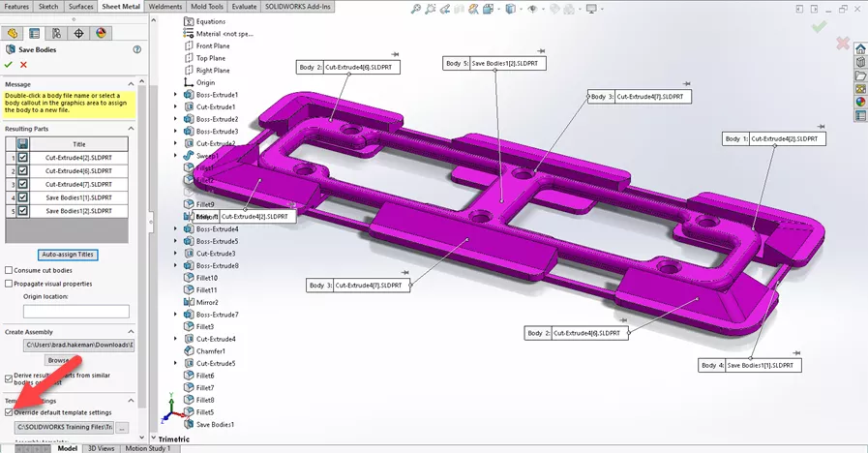Toggle Override default template settings checkbox
The width and height of the screenshot is (868, 453).
pyautogui.click(x=9, y=412)
